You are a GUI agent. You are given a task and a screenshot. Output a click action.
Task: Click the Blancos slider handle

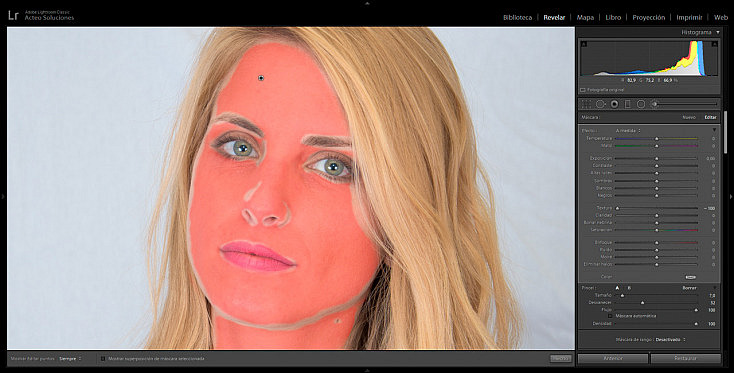(656, 188)
